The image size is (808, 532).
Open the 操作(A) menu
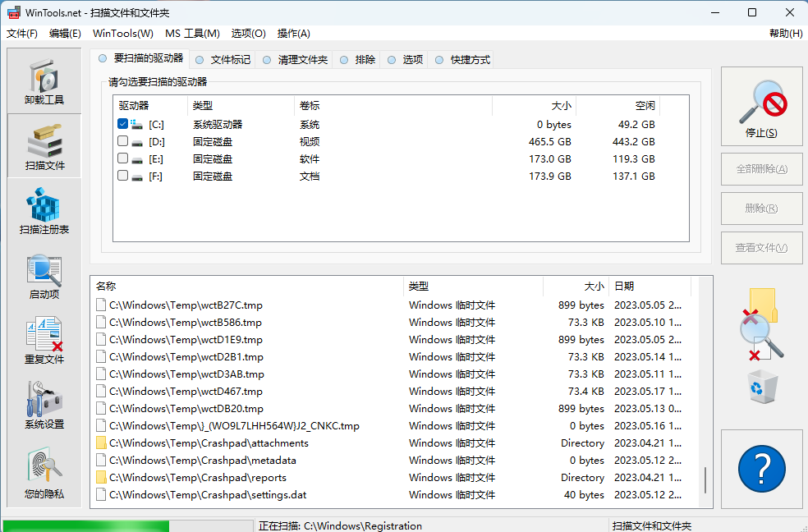[x=294, y=34]
